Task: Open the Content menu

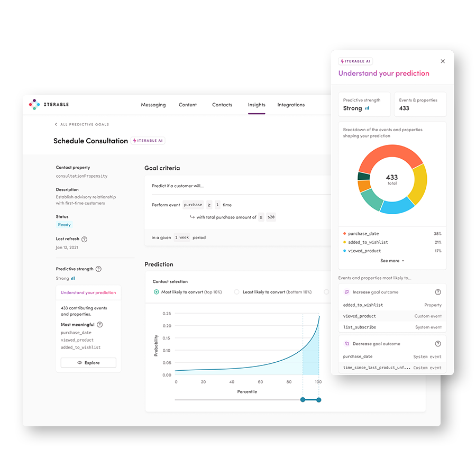Action: (188, 105)
